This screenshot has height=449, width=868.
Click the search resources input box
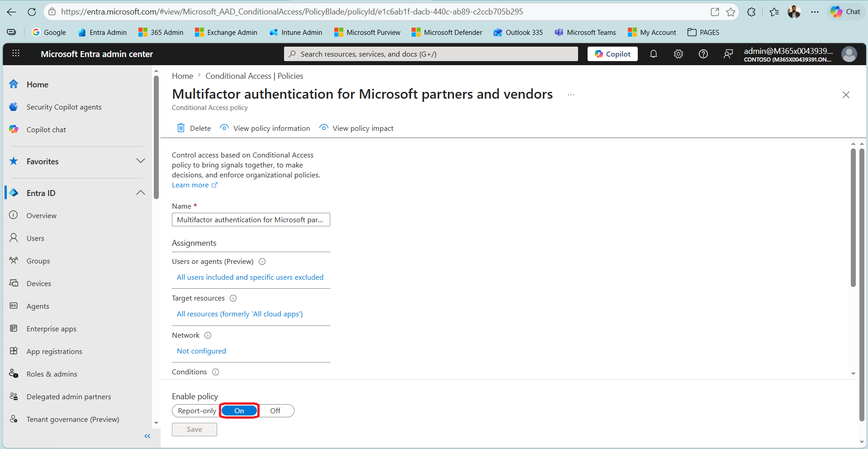click(x=431, y=54)
